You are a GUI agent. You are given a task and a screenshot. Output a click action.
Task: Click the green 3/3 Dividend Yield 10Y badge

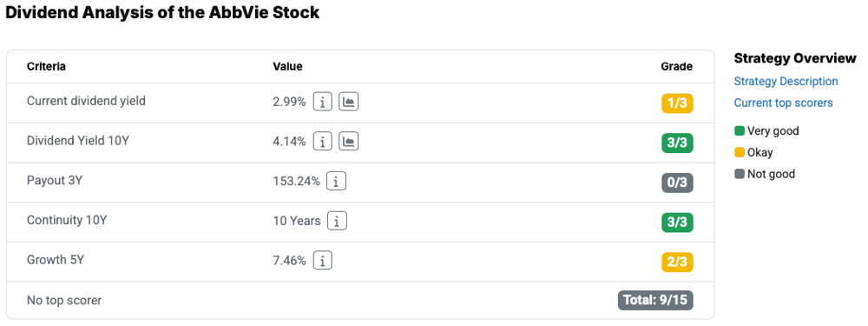click(x=677, y=143)
